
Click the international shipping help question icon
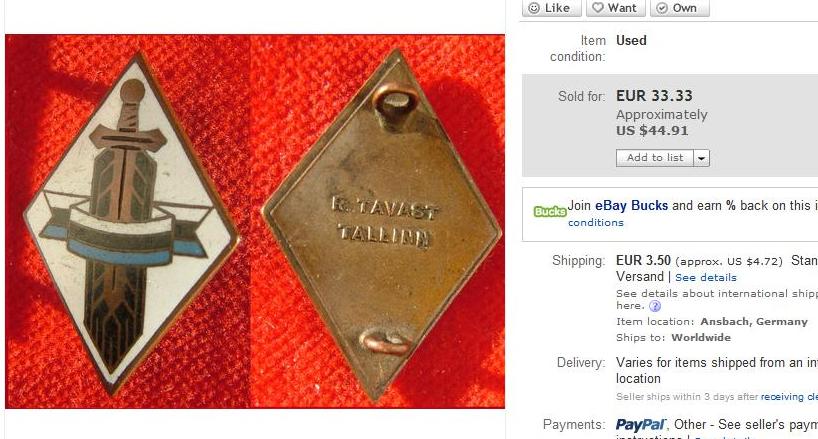click(655, 306)
